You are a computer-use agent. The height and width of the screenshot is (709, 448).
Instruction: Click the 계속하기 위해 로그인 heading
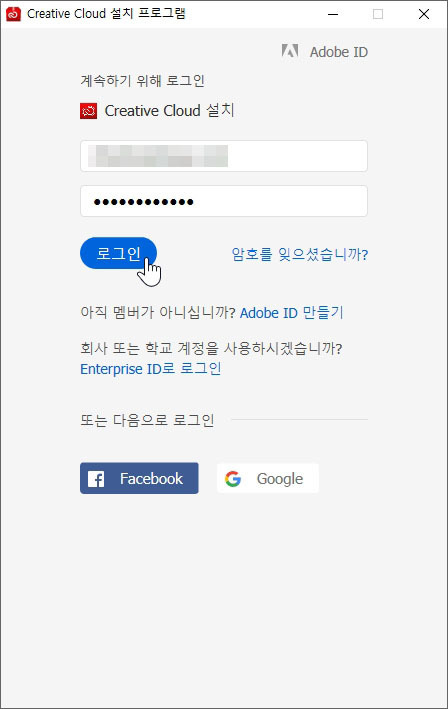tap(142, 81)
